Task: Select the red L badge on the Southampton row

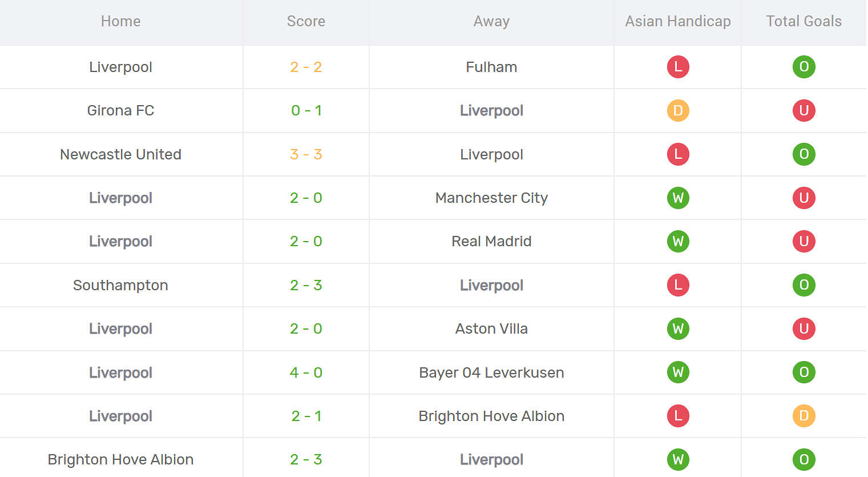Action: (x=677, y=285)
